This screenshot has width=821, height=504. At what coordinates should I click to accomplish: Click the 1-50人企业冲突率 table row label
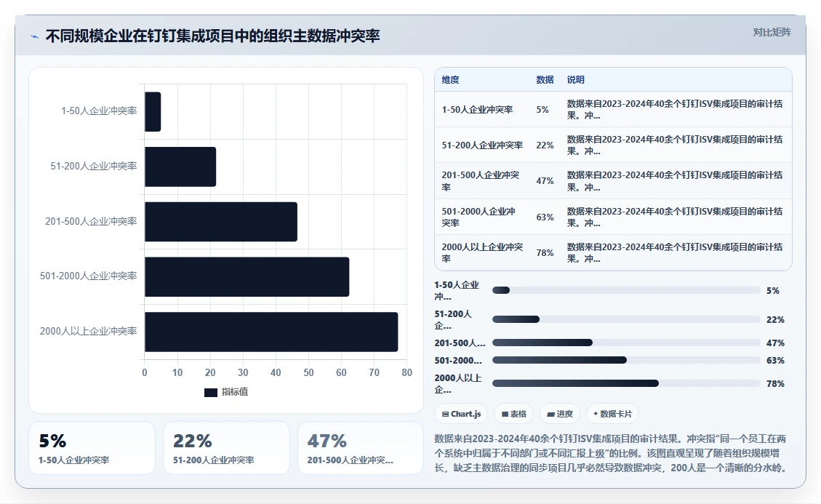(x=477, y=110)
